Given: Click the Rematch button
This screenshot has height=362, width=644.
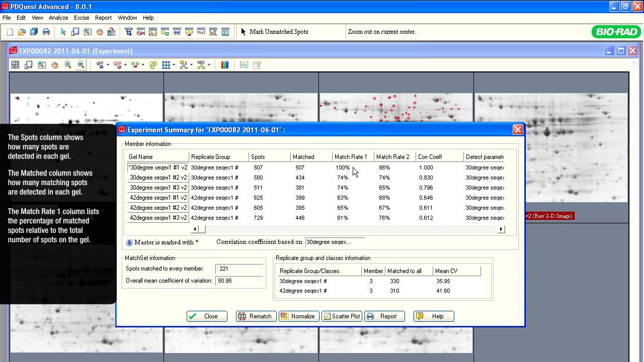Looking at the screenshot, I should 257,316.
